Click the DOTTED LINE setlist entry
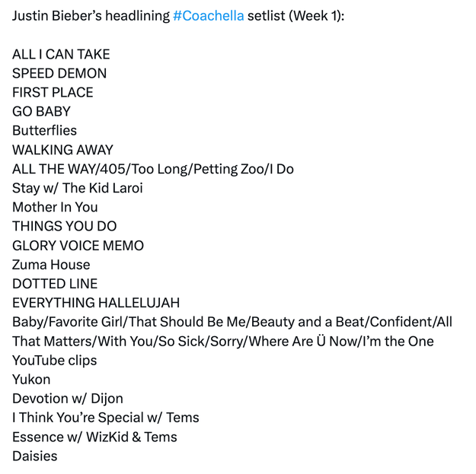Viewport: 476px width, 474px height. (x=55, y=284)
